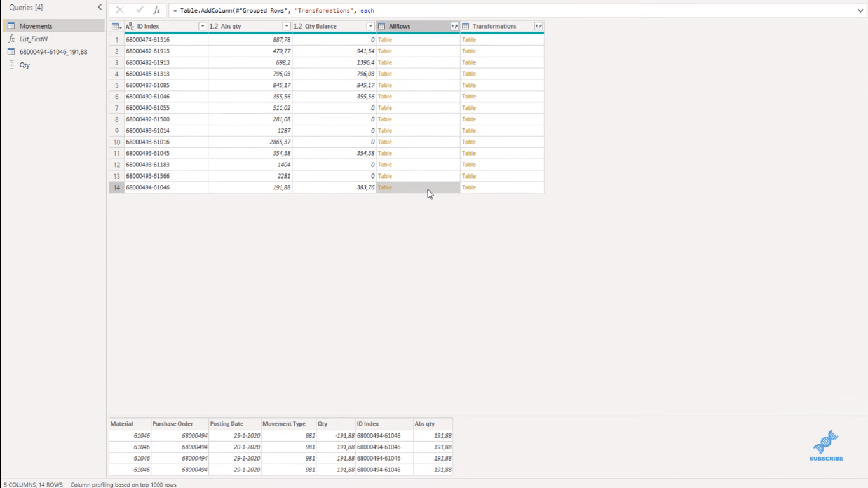This screenshot has height=488, width=868.
Task: Expand the AllRows column with its arrows icon
Action: 454,26
